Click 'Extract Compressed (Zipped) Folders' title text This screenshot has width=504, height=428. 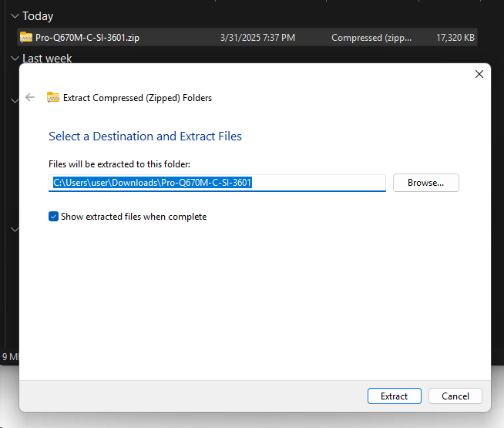[x=137, y=98]
